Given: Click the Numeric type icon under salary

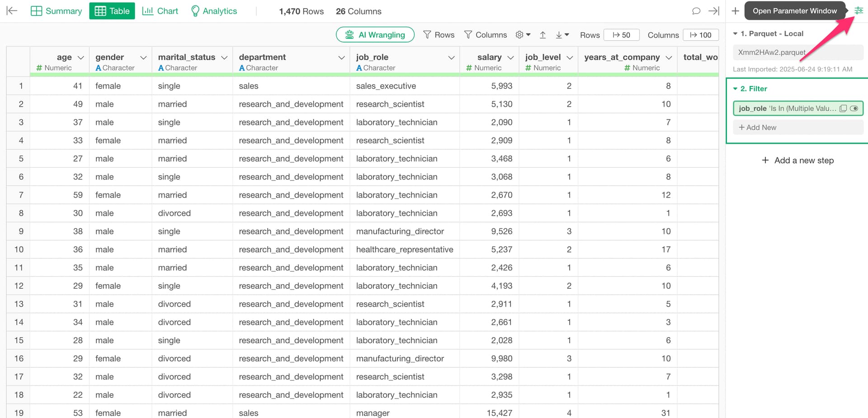Looking at the screenshot, I should point(469,68).
